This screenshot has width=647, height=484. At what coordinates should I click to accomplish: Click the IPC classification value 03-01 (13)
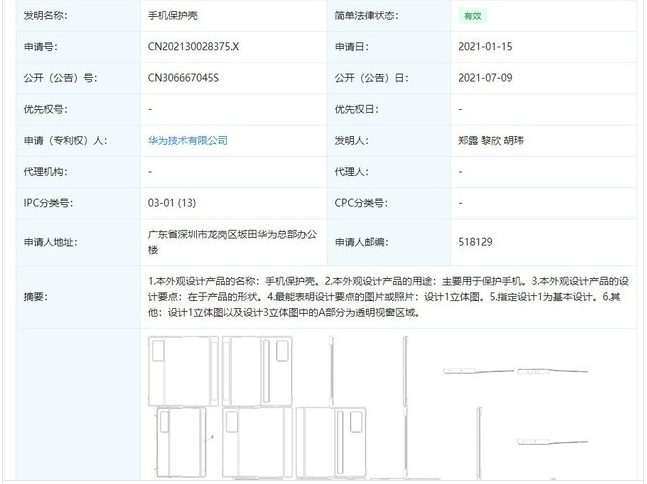[x=172, y=202]
